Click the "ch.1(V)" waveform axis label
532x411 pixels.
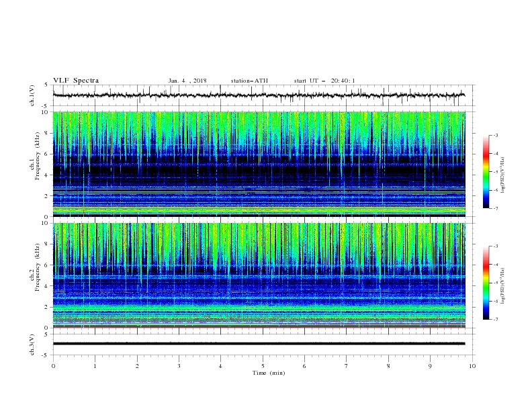(32, 95)
